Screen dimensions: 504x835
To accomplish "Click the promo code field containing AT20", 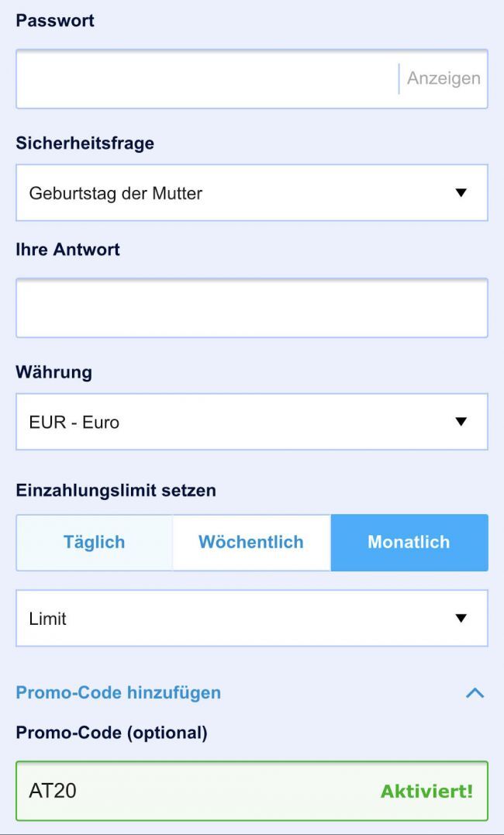I will tap(194, 792).
